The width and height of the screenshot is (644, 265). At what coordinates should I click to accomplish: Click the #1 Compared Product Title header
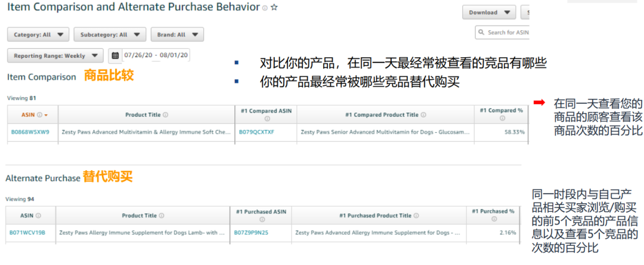[x=382, y=115]
